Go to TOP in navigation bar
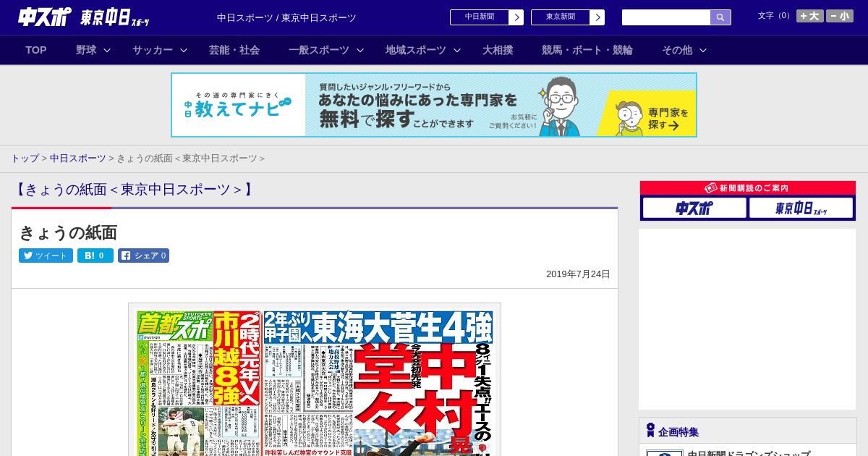The width and height of the screenshot is (868, 456). [36, 50]
